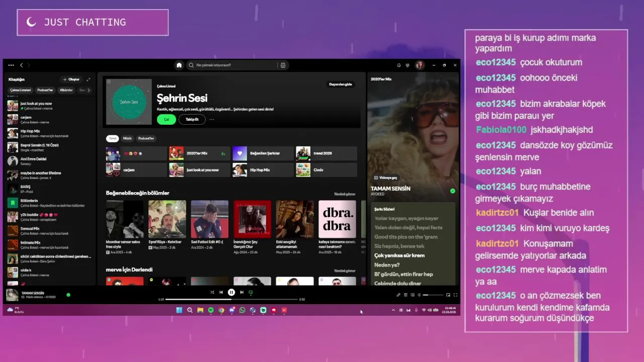
Task: Pause the current song
Action: tap(231, 292)
